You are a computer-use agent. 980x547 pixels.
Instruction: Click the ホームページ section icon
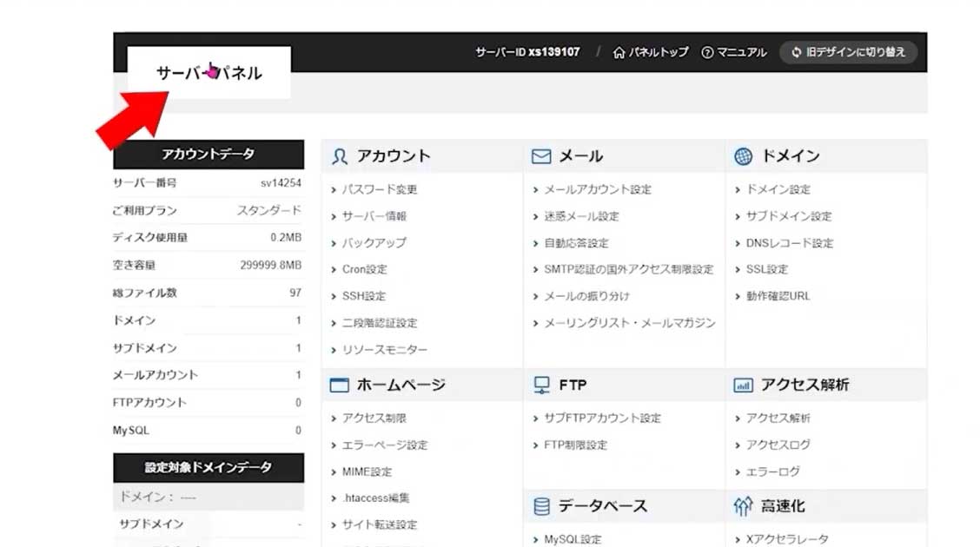point(339,385)
